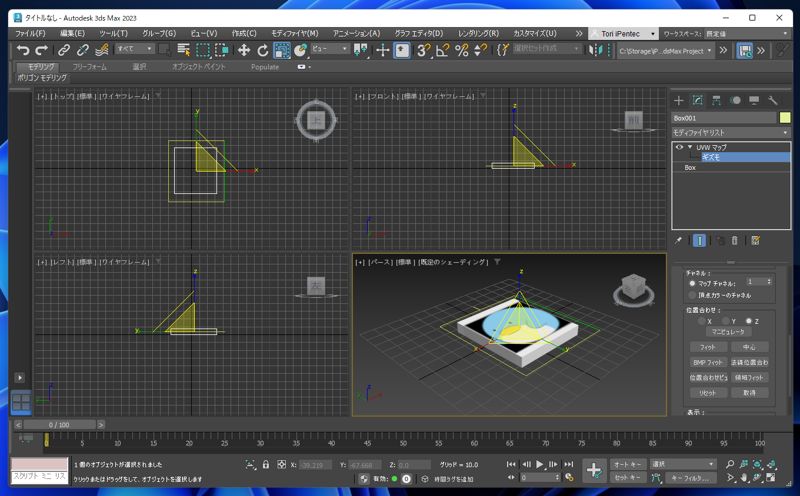This screenshot has width=800, height=496.
Task: Choose the Y alignment radio button
Action: [x=726, y=321]
